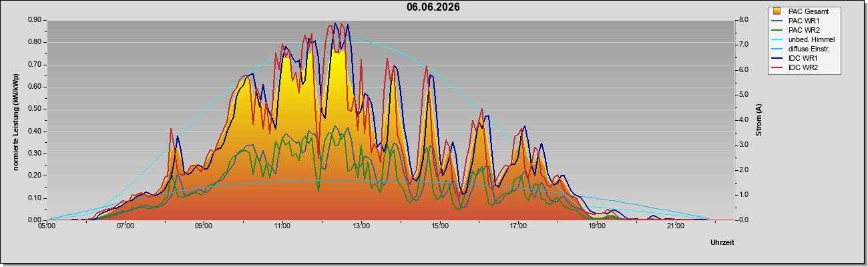The width and height of the screenshot is (868, 267).
Task: Click the Strom (A) axis title
Action: click(758, 121)
